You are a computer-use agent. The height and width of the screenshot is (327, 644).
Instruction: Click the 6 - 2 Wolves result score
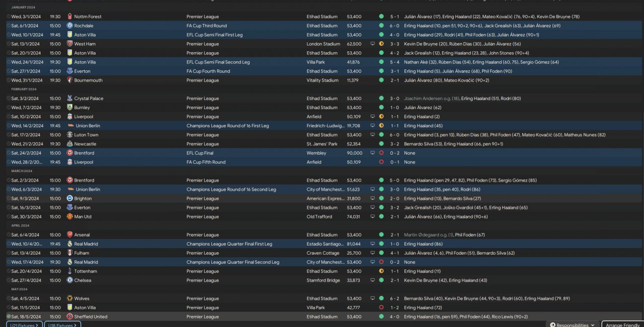tap(394, 298)
